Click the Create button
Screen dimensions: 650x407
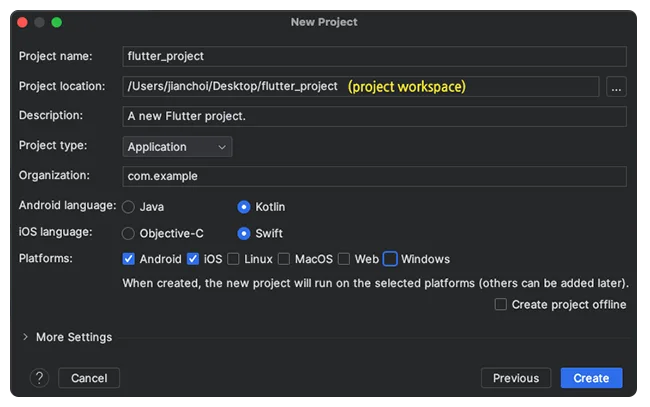(591, 378)
